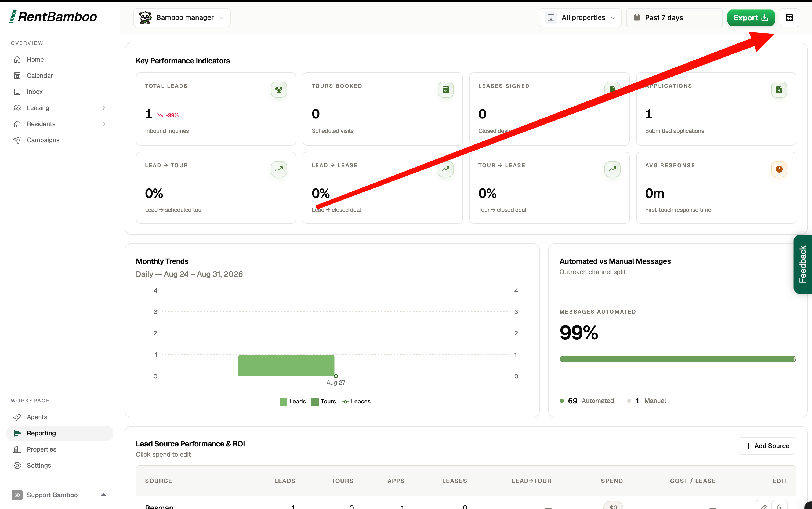This screenshot has height=509, width=812.
Task: Click the green Export button
Action: [751, 17]
